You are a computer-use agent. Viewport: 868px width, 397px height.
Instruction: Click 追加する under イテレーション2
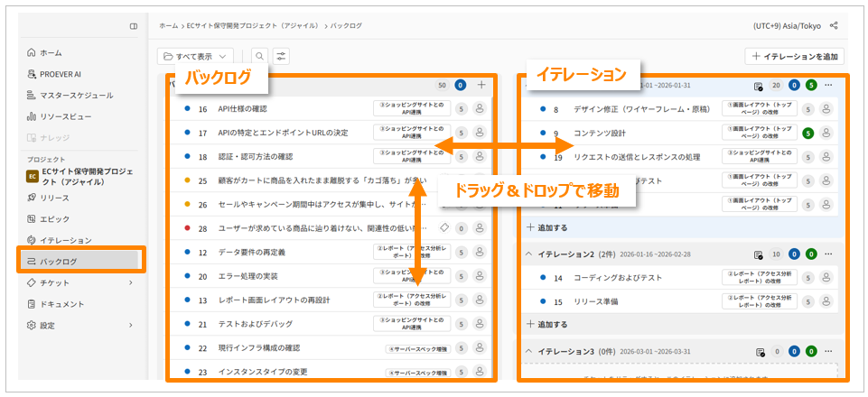[x=547, y=324]
